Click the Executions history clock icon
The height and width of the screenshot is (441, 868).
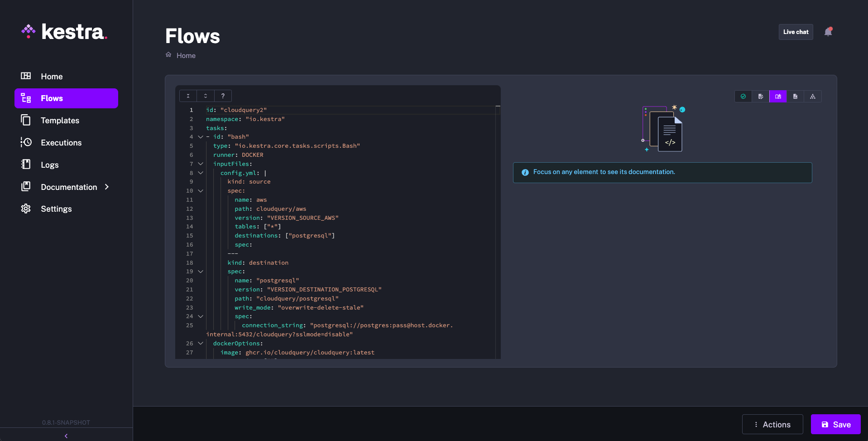[x=26, y=142]
